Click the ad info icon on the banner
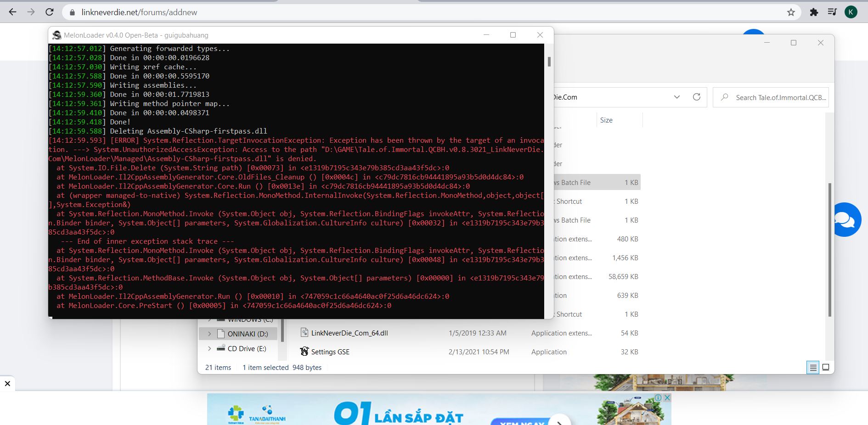The image size is (868, 425). pos(658,397)
